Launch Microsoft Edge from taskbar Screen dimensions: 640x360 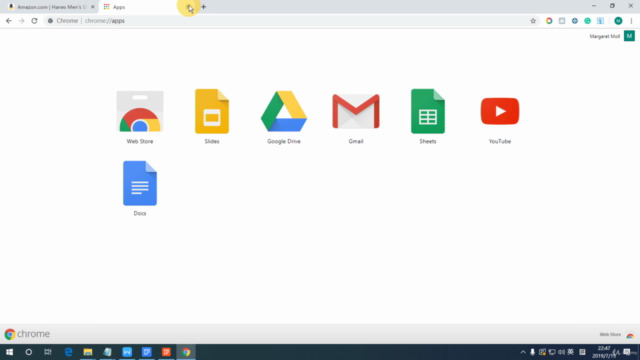tap(68, 352)
